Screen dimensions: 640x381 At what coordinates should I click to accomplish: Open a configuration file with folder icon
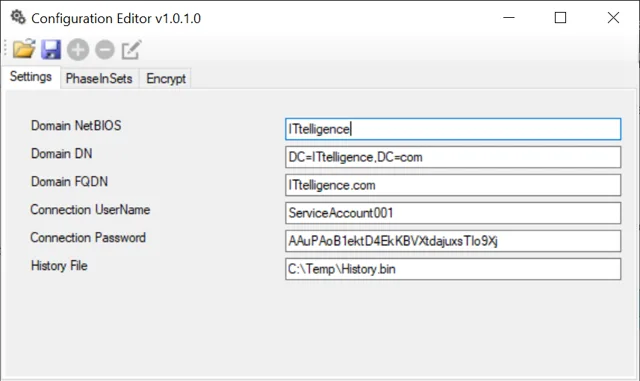click(x=24, y=49)
